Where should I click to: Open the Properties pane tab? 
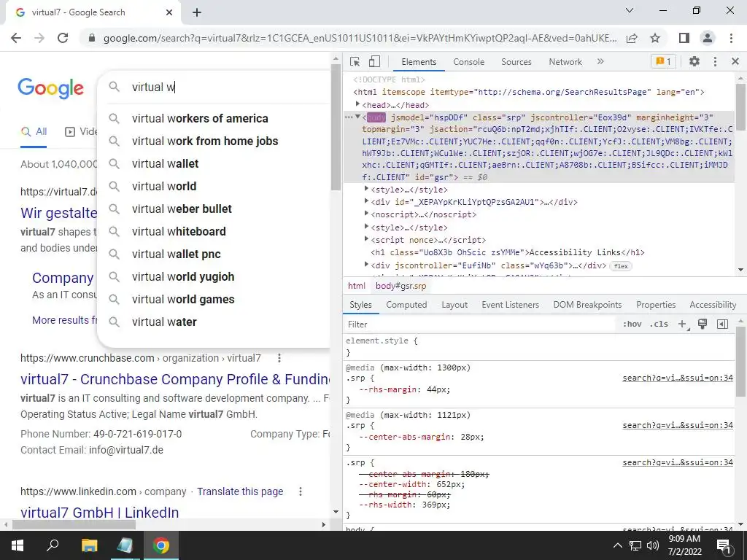pos(656,305)
